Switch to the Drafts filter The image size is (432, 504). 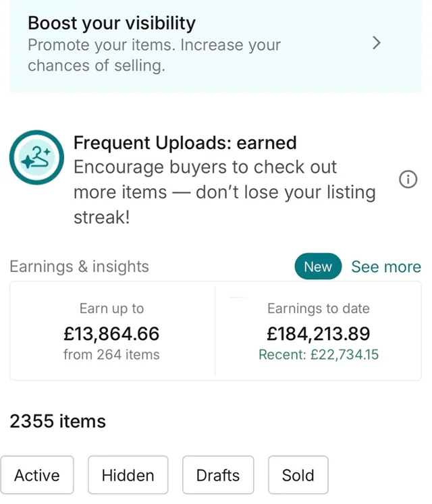(x=217, y=476)
